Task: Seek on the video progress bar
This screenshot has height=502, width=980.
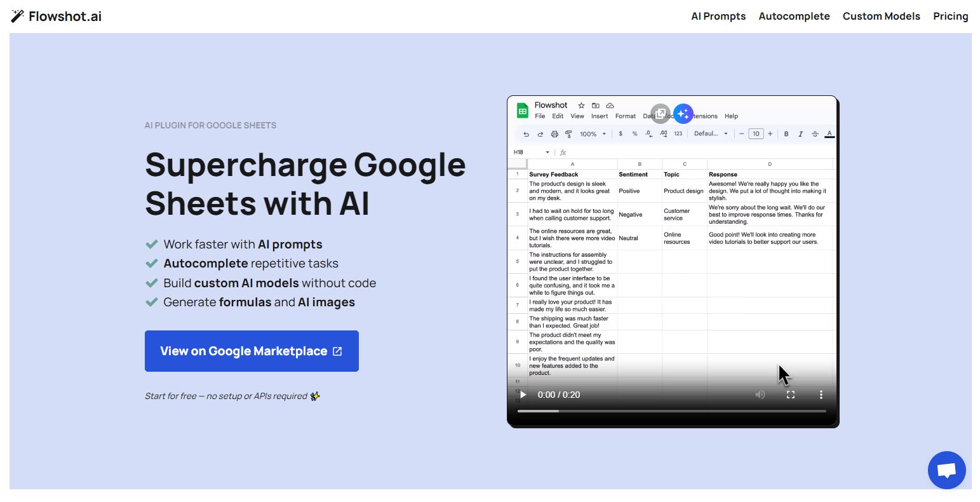Action: 672,411
